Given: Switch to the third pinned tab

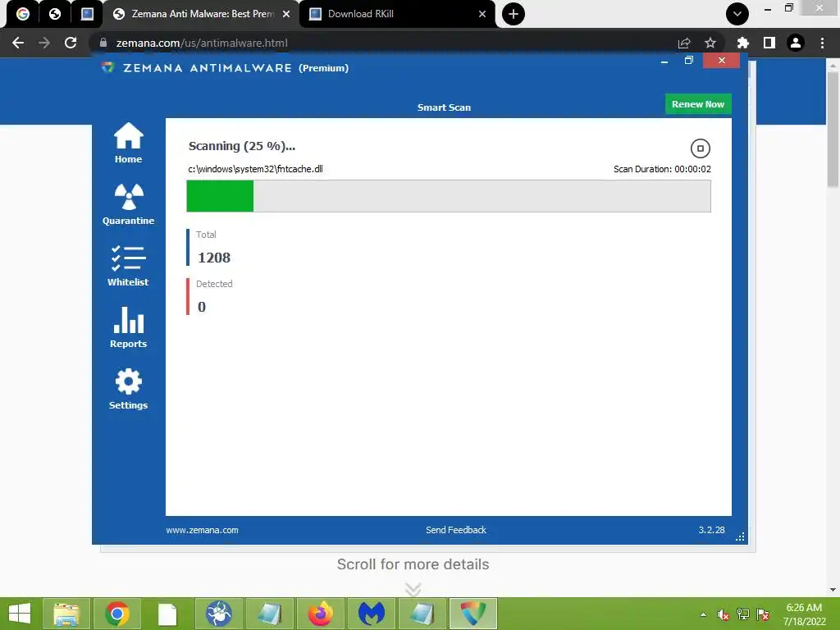Looking at the screenshot, I should (87, 14).
